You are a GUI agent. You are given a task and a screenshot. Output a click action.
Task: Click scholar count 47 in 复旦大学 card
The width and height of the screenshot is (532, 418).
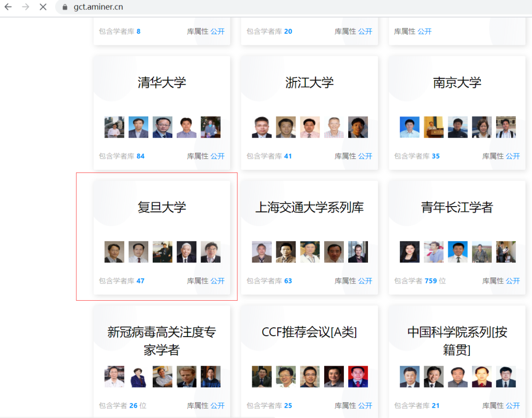click(140, 281)
